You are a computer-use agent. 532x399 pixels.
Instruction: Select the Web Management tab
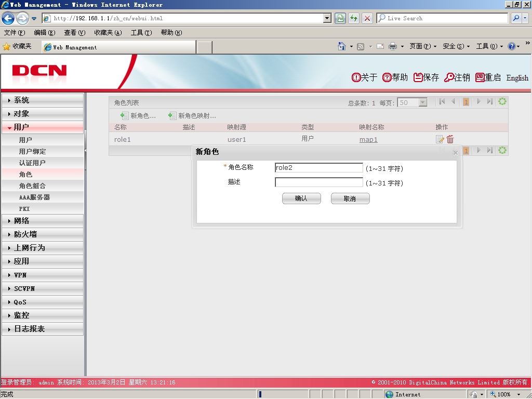pos(119,47)
